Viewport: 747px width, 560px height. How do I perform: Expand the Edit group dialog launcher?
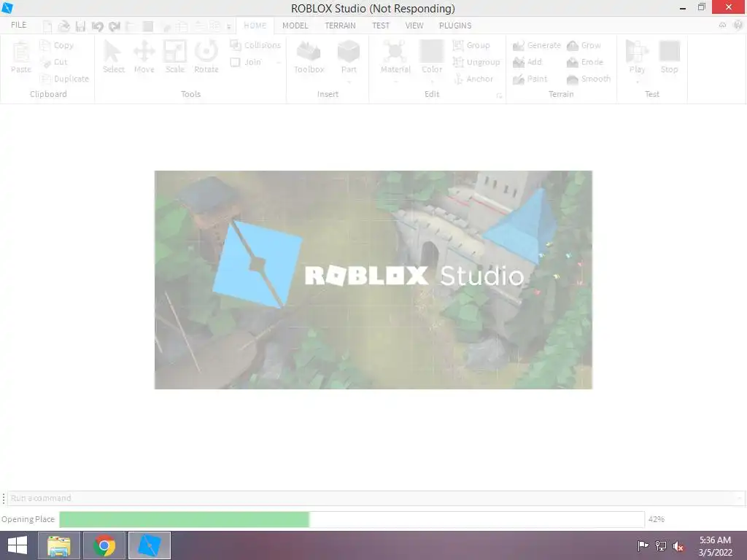pyautogui.click(x=499, y=96)
